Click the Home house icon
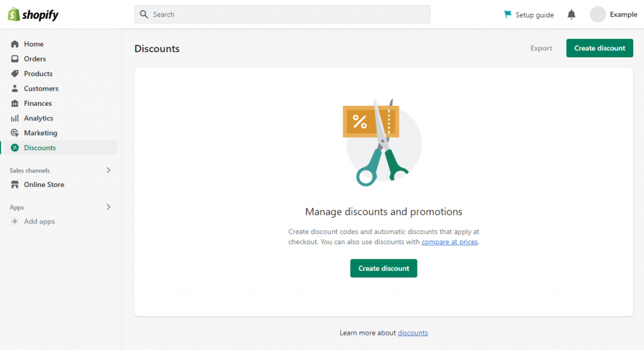 coord(15,44)
